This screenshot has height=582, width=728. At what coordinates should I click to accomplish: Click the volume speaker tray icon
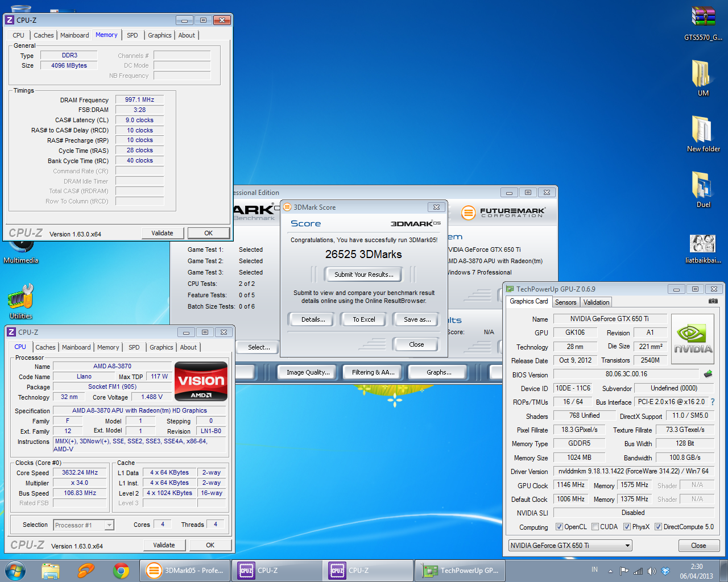coord(652,571)
